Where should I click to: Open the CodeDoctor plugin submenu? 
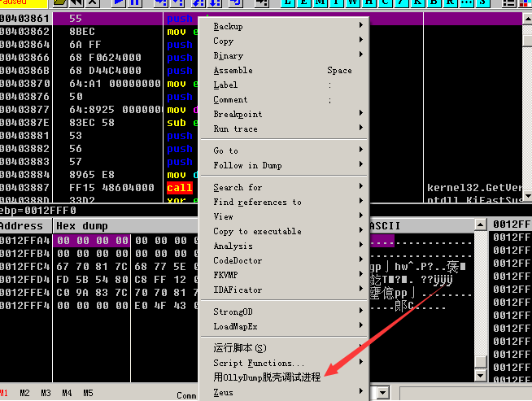click(x=284, y=260)
